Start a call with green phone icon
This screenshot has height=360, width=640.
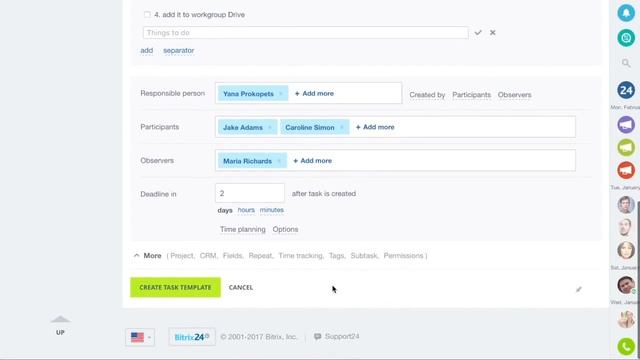point(626,347)
